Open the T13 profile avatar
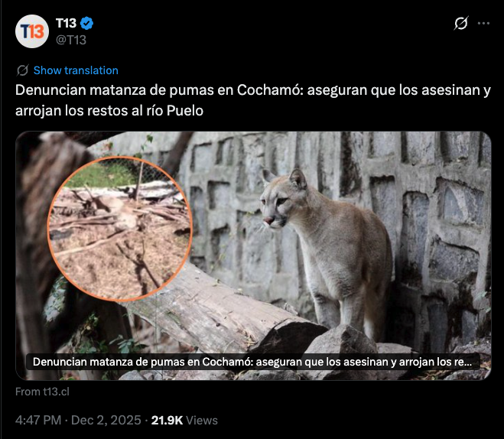 pos(32,31)
